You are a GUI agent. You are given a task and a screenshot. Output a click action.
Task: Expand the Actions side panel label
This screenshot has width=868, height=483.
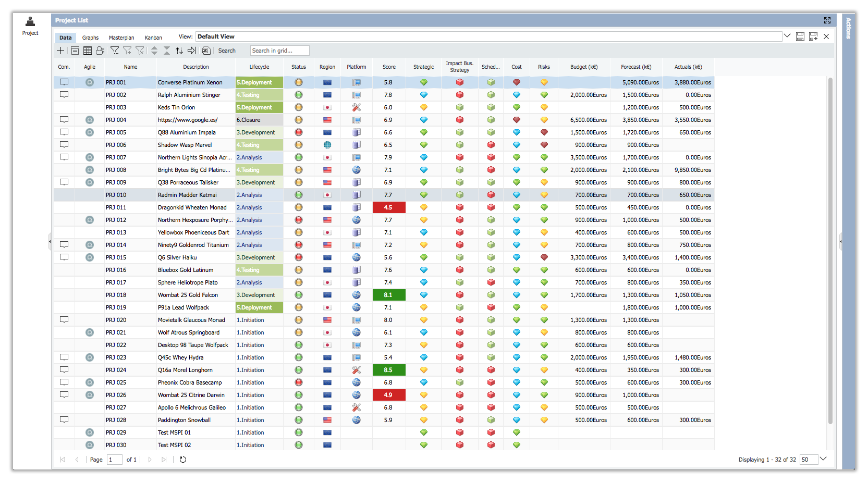849,28
